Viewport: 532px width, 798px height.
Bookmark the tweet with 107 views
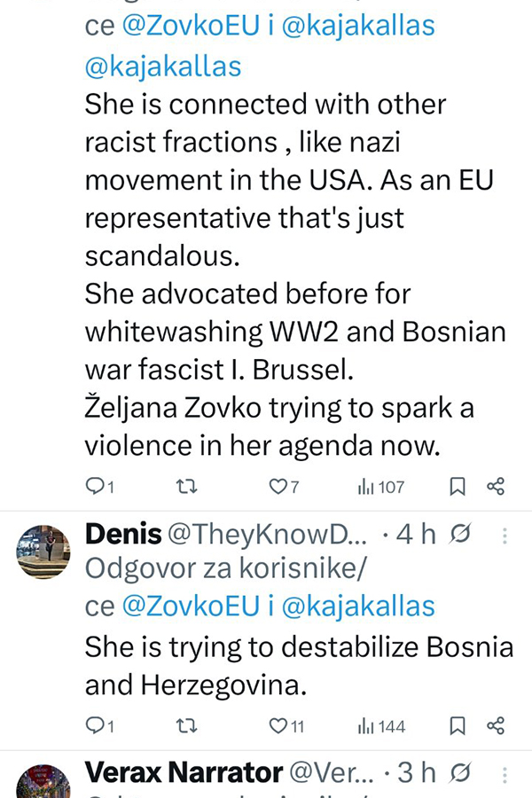point(458,486)
